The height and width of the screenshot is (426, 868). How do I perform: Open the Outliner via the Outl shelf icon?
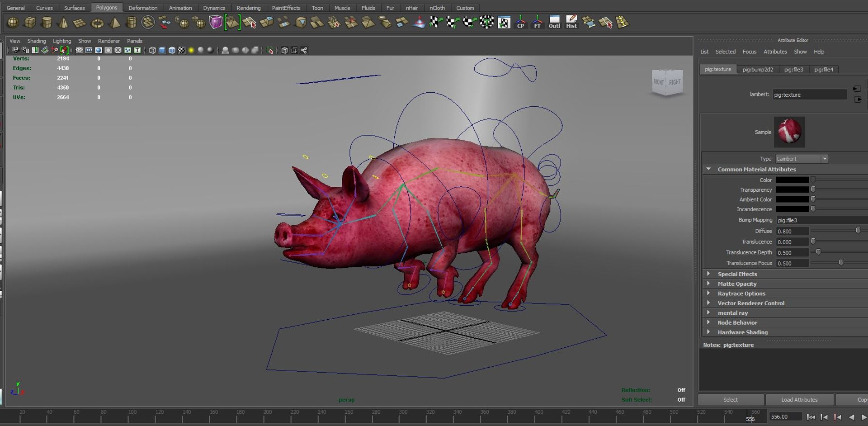pos(554,22)
